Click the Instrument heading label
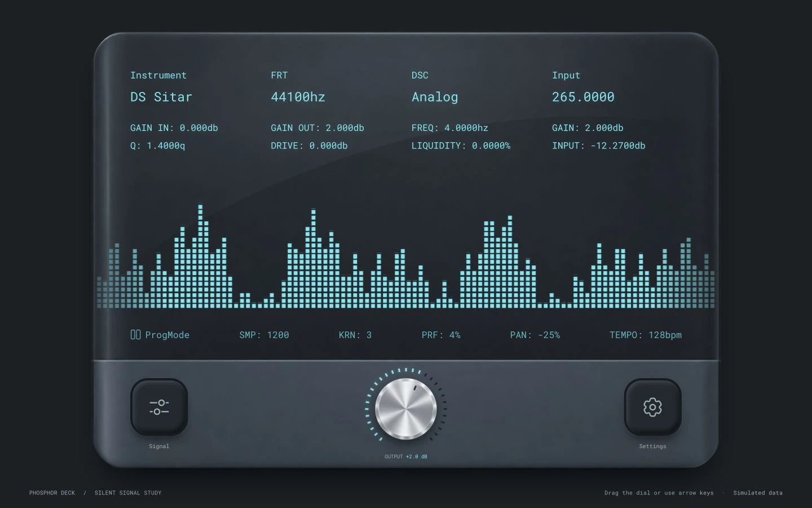Viewport: 812px width, 508px height. click(x=158, y=76)
